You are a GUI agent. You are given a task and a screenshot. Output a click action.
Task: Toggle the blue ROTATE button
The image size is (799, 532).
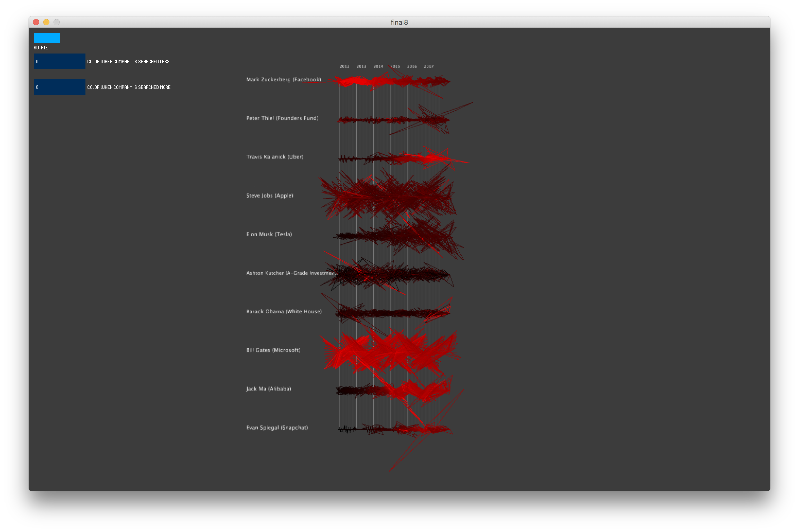pos(47,38)
